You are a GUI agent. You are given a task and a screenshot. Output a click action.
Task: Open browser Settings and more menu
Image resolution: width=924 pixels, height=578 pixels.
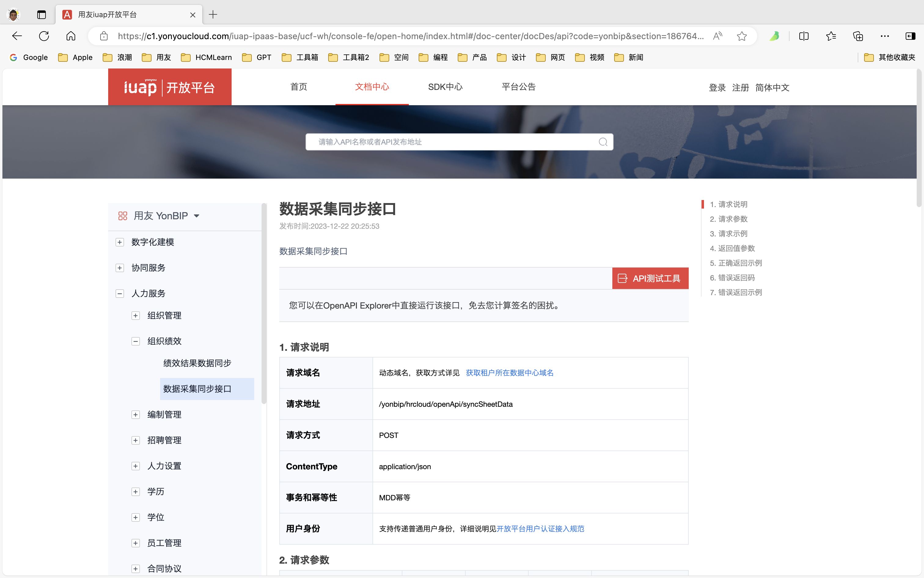(885, 36)
